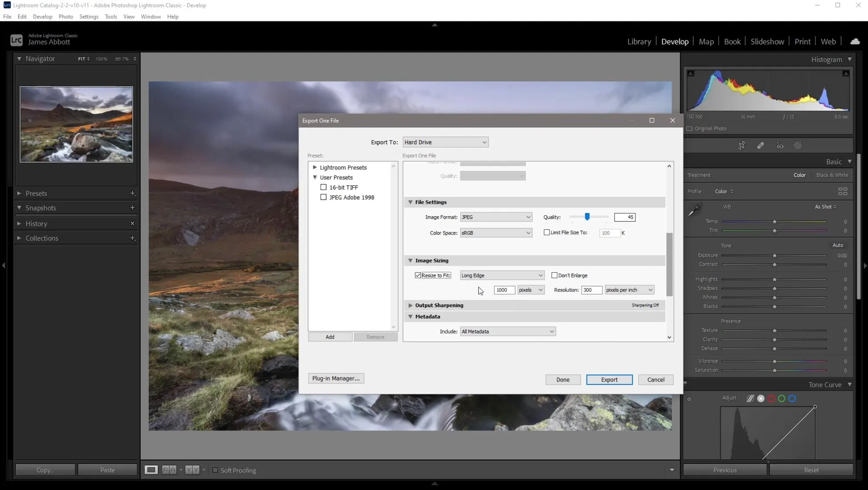Expand the Output Sharpening section

click(410, 305)
